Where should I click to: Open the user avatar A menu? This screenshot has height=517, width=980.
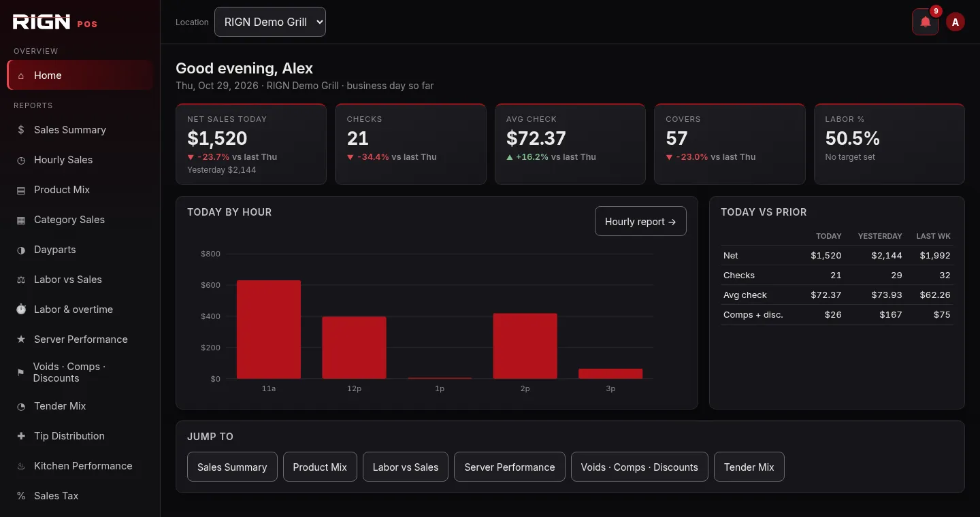pyautogui.click(x=955, y=22)
